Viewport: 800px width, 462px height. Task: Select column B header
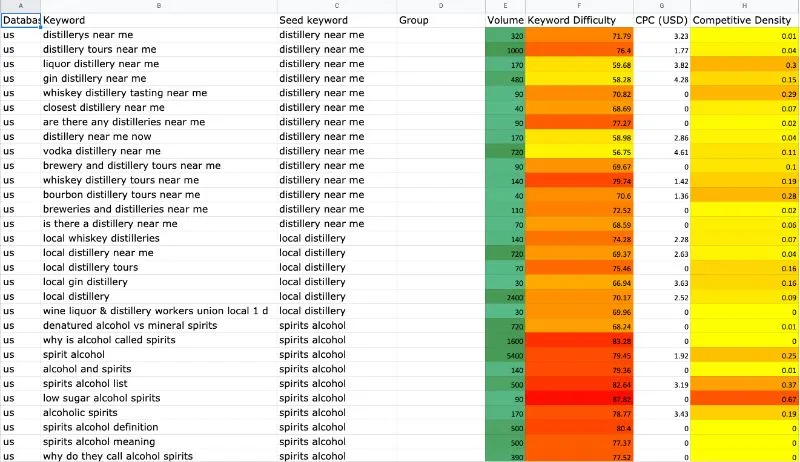click(159, 6)
